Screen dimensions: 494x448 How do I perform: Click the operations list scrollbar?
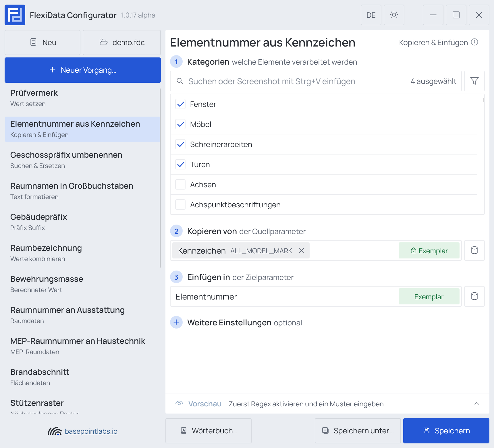[160, 178]
